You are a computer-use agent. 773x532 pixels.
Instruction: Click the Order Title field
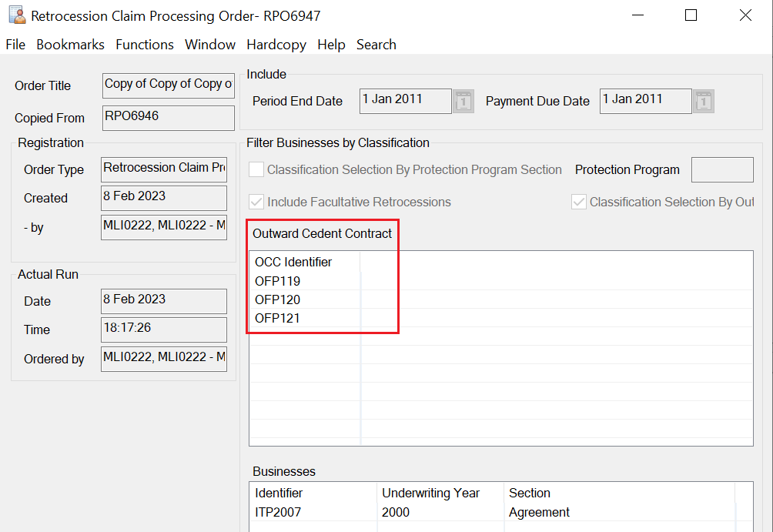click(x=168, y=85)
